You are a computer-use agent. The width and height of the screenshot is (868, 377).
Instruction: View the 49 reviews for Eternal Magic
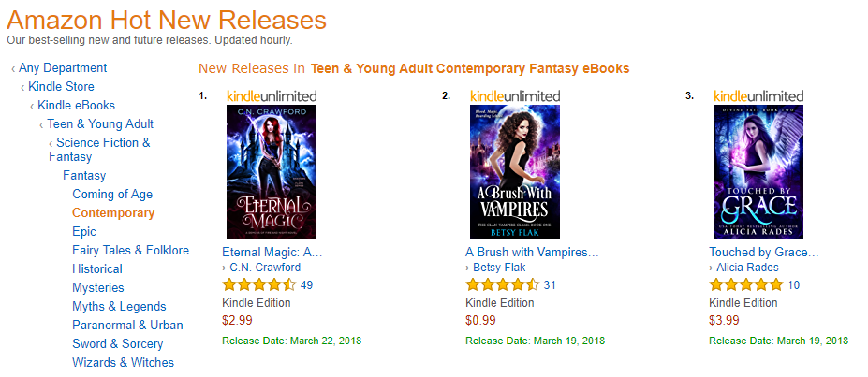coord(306,285)
